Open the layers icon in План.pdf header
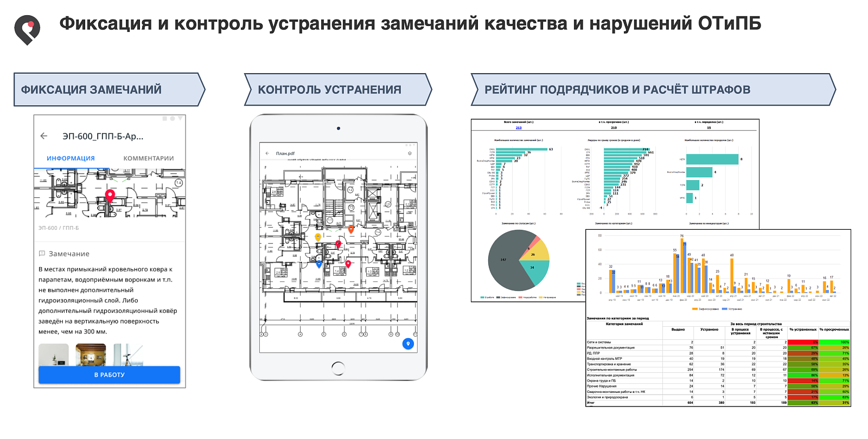The image size is (868, 439). 410,153
